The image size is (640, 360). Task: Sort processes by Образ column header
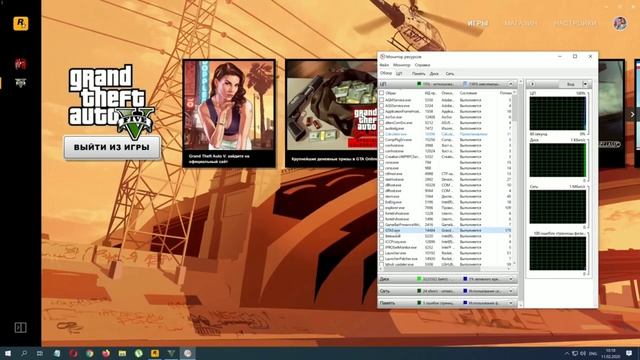(x=391, y=93)
